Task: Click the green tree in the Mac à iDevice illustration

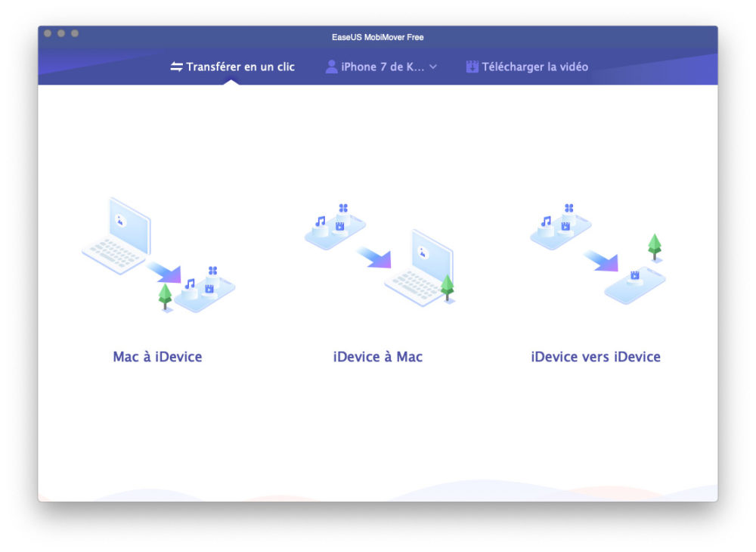Action: (x=165, y=295)
